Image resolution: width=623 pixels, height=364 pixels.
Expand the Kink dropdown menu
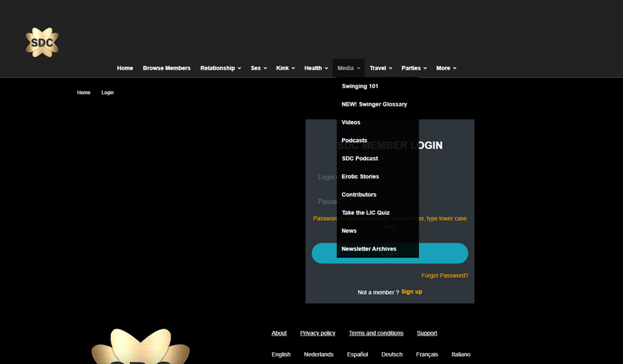click(x=285, y=68)
